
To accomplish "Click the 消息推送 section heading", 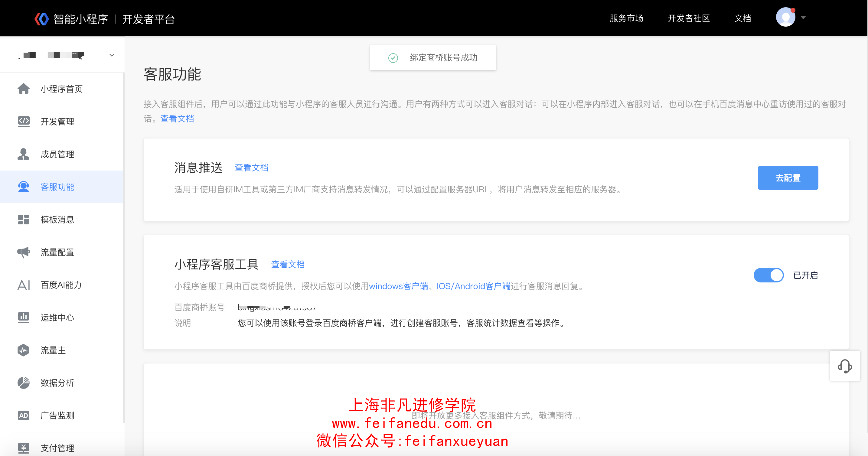I will pos(198,168).
